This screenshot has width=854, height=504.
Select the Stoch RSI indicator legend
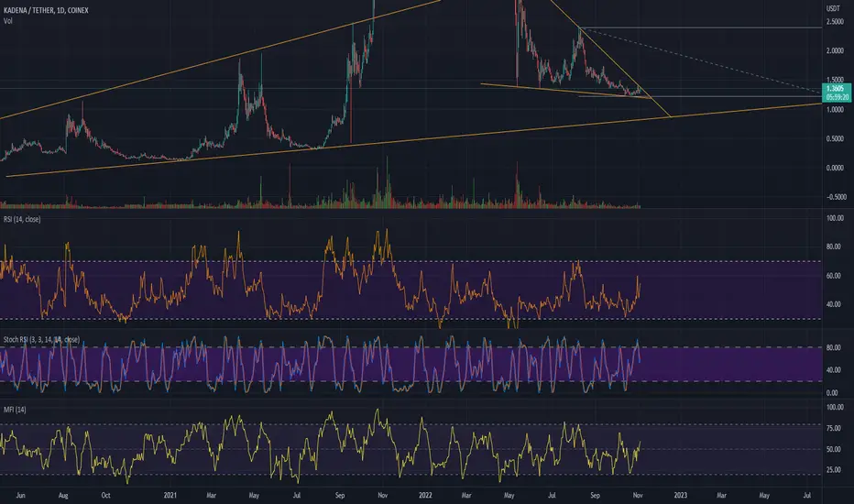pyautogui.click(x=41, y=339)
